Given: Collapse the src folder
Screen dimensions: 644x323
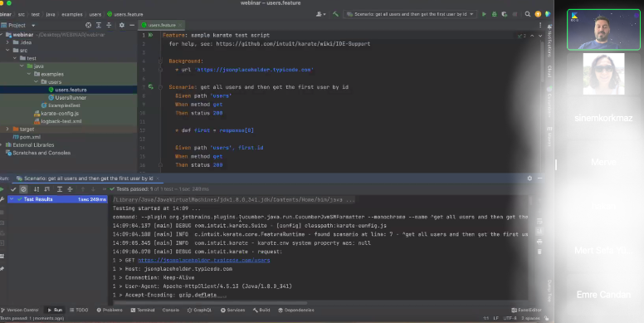Looking at the screenshot, I should (x=7, y=50).
